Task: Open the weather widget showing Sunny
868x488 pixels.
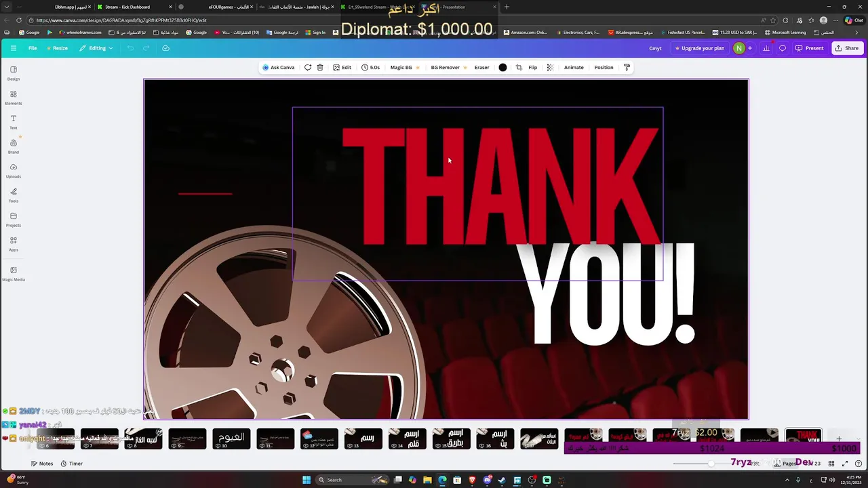Action: tap(16, 479)
